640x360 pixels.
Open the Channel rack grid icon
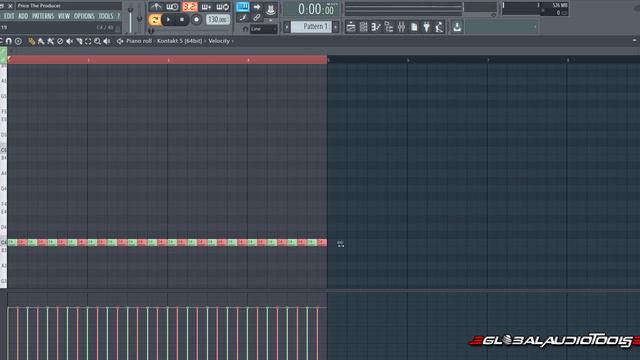(x=363, y=27)
